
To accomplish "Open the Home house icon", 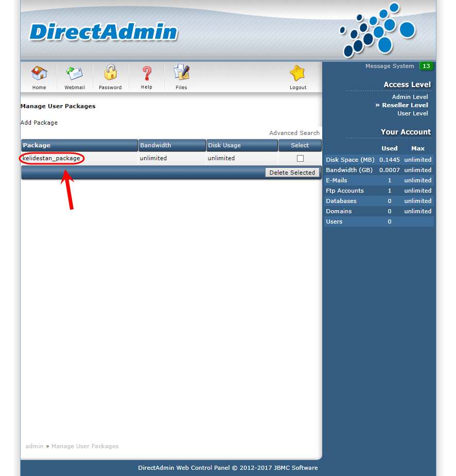I will 39,73.
